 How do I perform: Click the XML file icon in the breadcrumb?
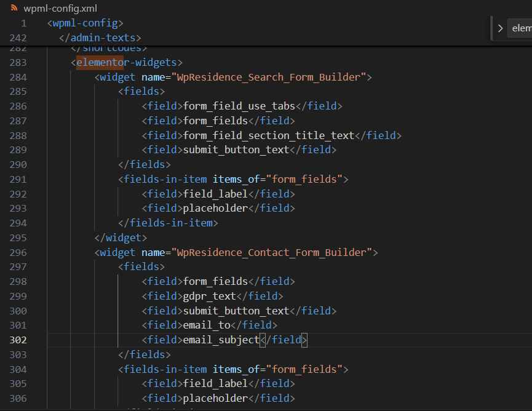14,9
